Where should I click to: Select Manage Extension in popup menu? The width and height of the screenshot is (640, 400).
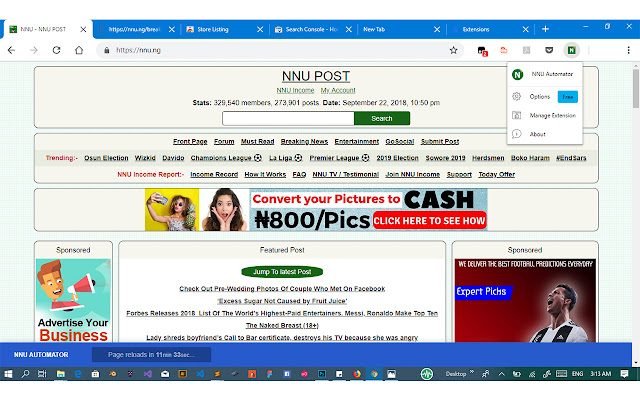(553, 116)
